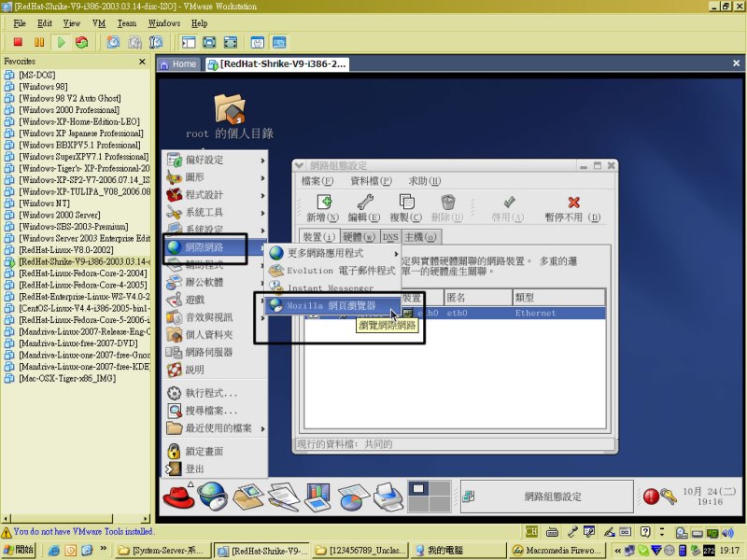Screen dimensions: 747x560
Task: Open the 求助(H) menu in network settings
Action: [x=425, y=181]
